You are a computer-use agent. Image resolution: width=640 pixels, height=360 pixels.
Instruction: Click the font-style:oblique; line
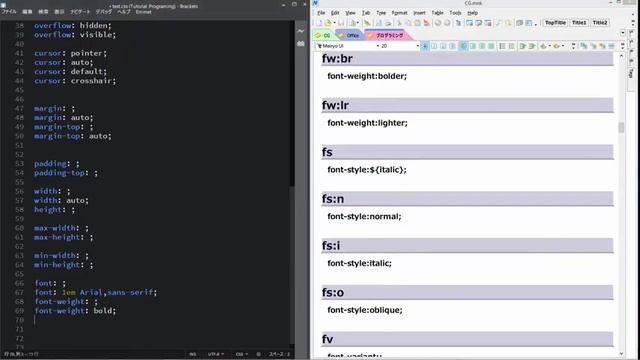click(x=364, y=310)
